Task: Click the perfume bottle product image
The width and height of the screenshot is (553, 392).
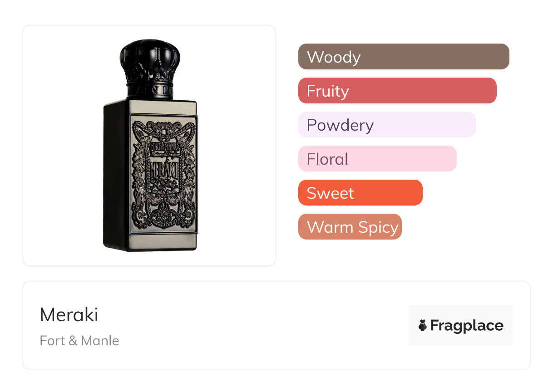Action: point(150,145)
